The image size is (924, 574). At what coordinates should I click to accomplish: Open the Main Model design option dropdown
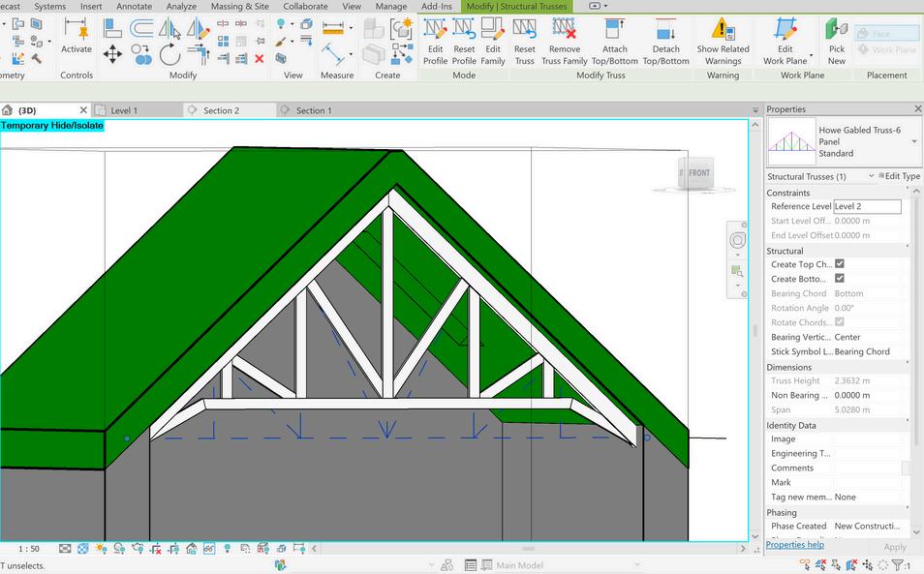636,565
